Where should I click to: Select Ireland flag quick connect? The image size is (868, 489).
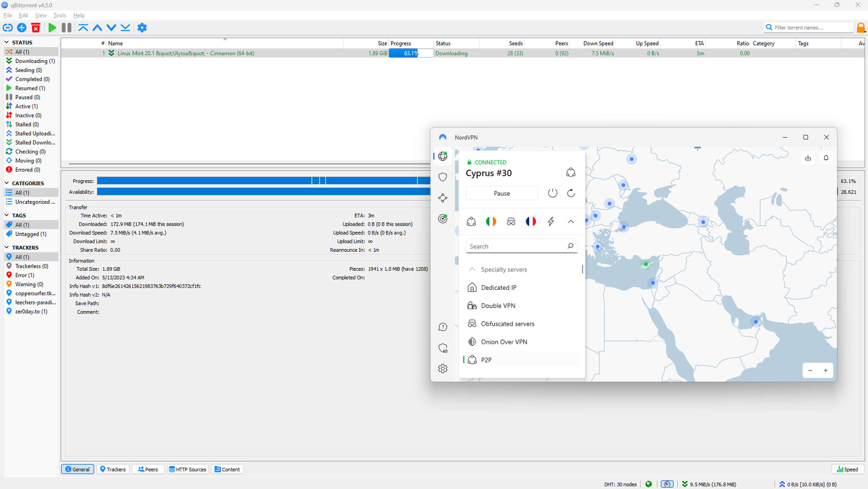(x=491, y=221)
